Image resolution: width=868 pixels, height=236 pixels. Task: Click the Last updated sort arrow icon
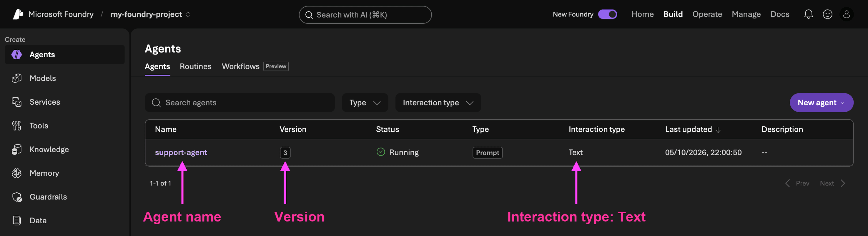(718, 130)
